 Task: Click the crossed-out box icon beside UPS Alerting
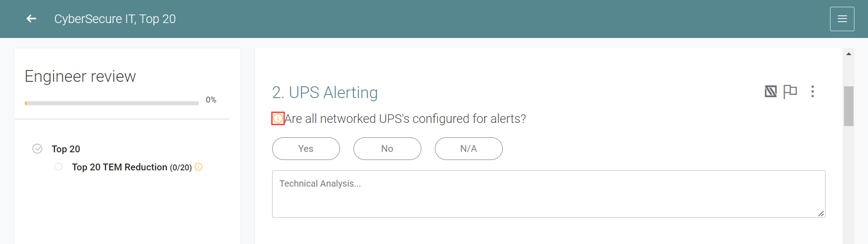[770, 92]
